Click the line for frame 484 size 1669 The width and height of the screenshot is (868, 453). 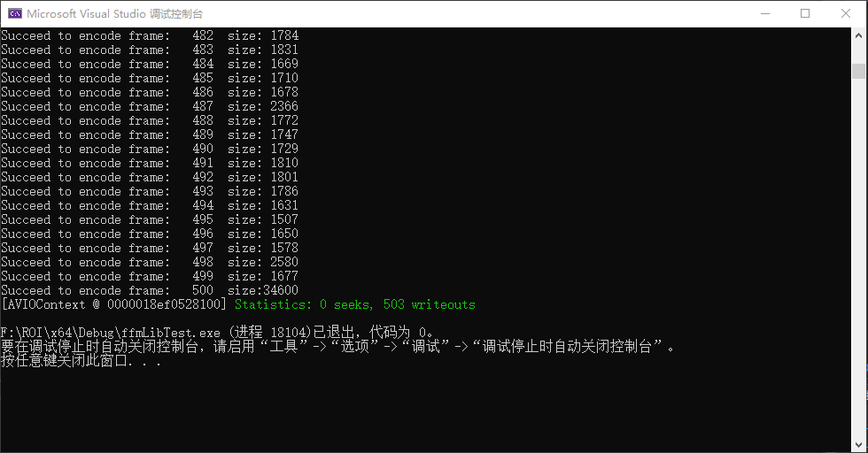150,64
